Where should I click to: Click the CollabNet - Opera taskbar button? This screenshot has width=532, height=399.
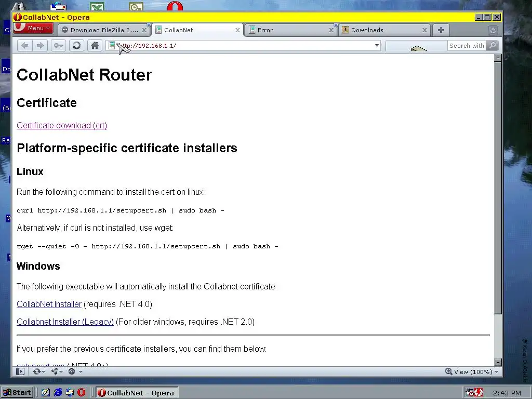[x=137, y=393]
